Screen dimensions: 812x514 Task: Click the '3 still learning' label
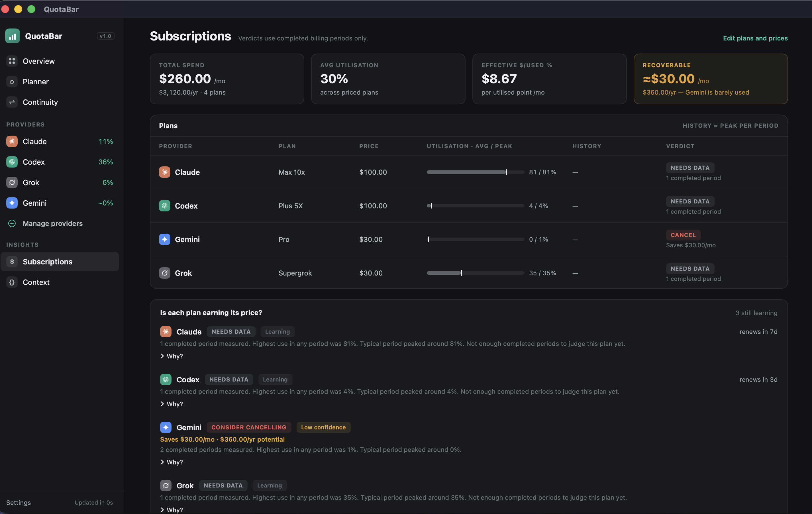(756, 313)
